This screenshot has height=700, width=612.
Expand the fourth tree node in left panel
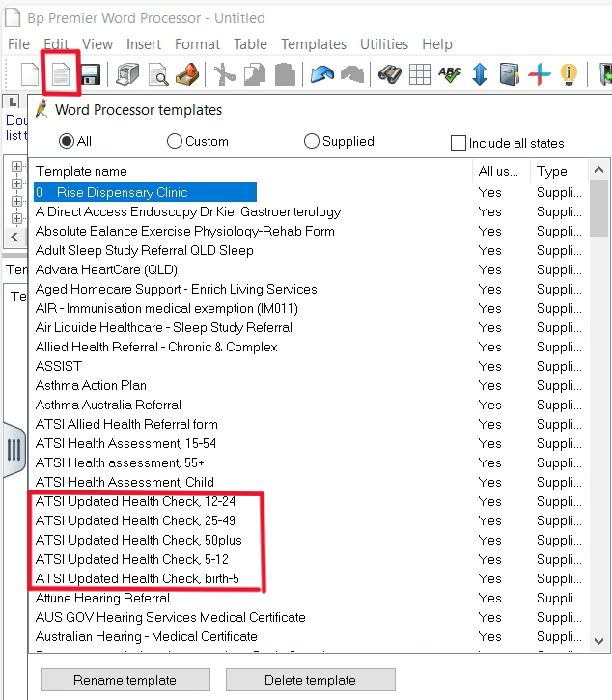click(16, 219)
